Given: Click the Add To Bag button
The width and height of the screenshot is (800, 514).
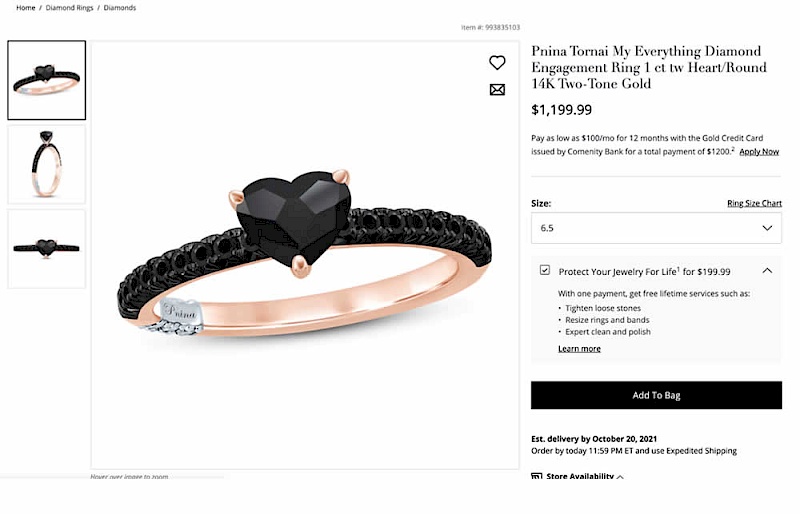Looking at the screenshot, I should [x=656, y=395].
